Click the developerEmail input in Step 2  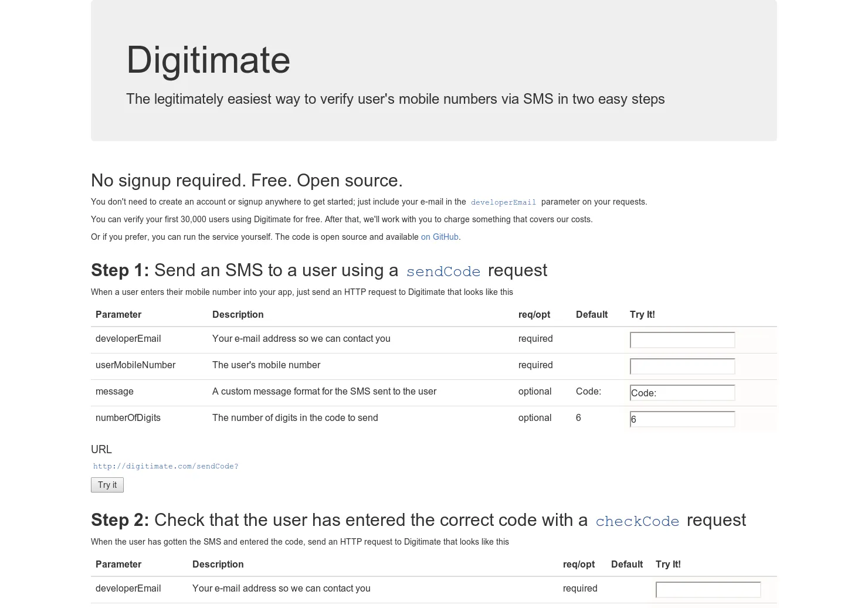tap(708, 590)
